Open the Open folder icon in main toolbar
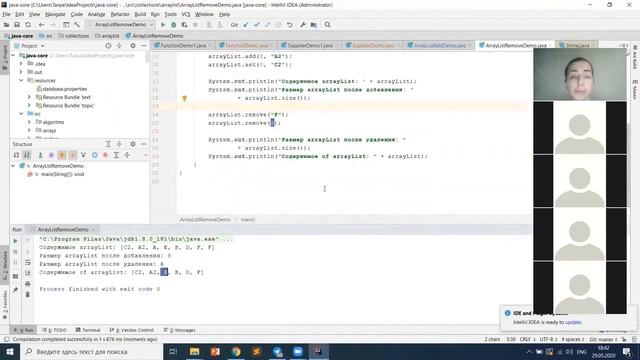 coord(6,25)
